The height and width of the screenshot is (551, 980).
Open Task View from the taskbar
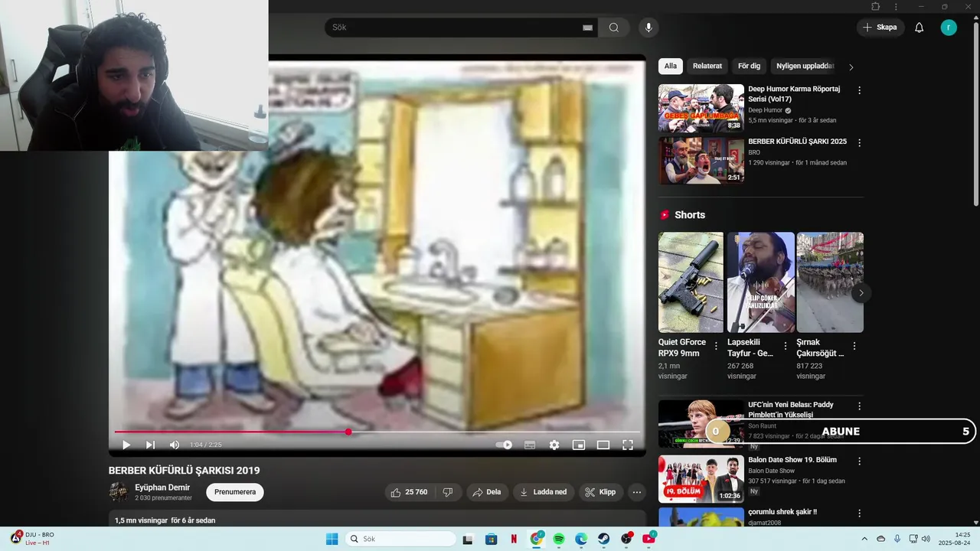pos(468,539)
